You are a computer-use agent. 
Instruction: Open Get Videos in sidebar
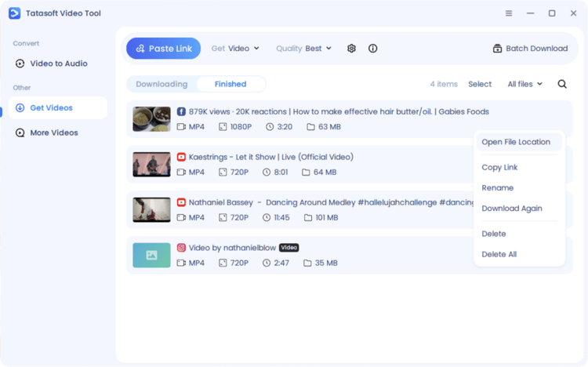click(x=58, y=107)
